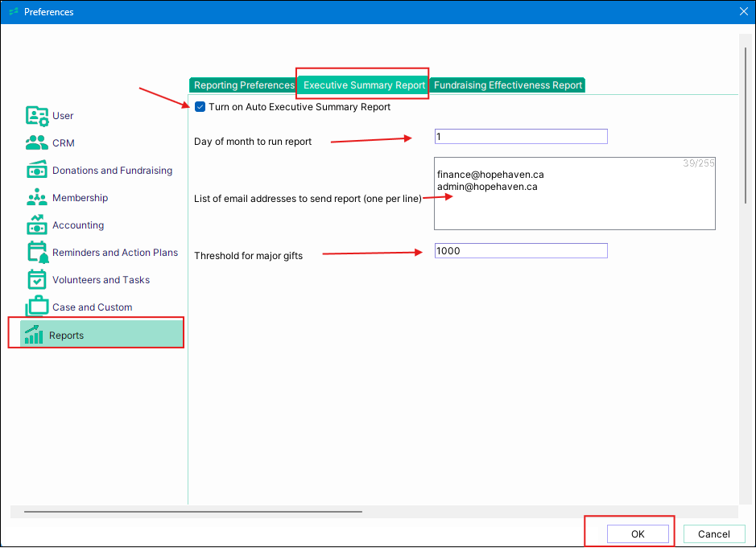Screen dimensions: 756x548
Task: Click the Threshold for major gifts field
Action: click(x=520, y=251)
